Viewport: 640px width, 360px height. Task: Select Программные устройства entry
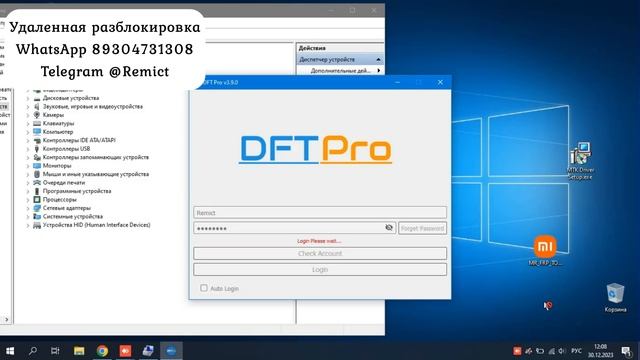77,191
